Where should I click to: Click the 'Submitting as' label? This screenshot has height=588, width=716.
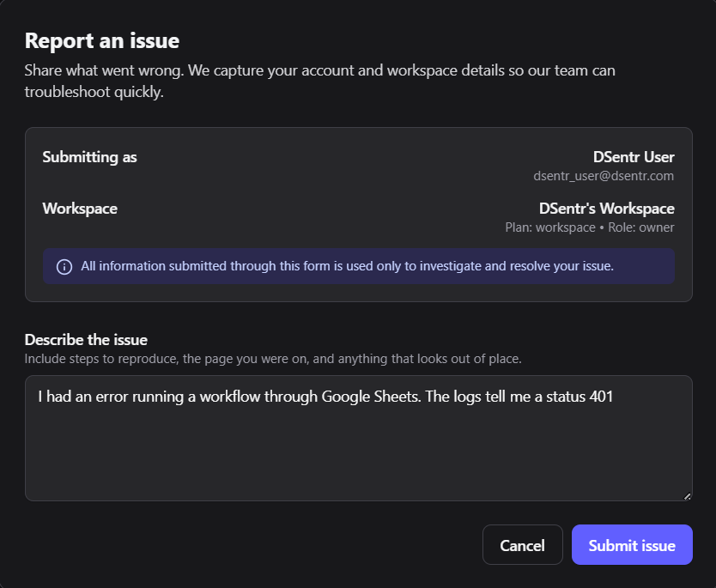(x=89, y=157)
